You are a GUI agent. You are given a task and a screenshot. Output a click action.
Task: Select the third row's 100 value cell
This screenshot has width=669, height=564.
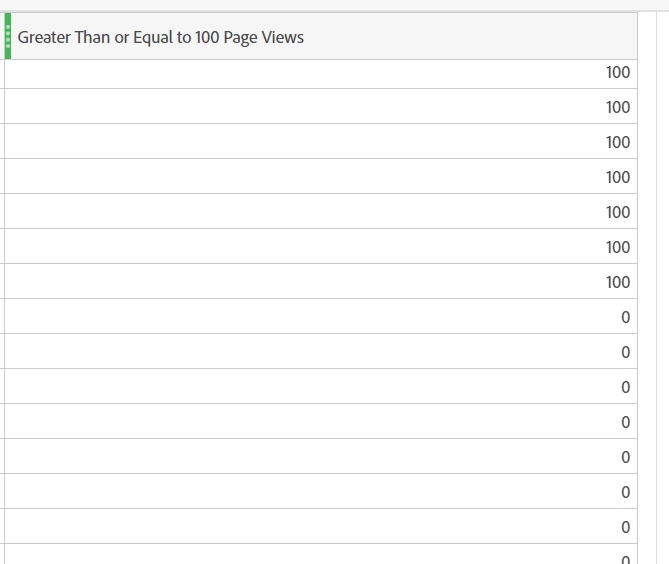click(x=321, y=142)
